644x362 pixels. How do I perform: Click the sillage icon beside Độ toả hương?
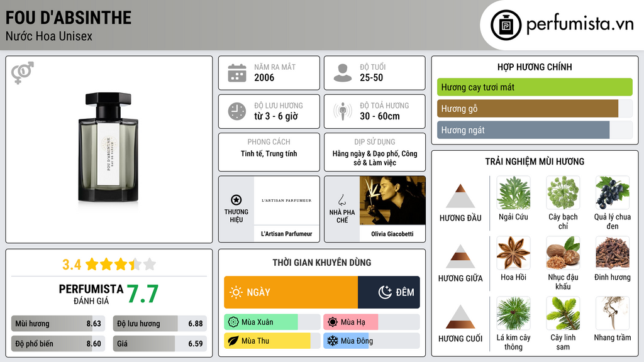coord(343,111)
